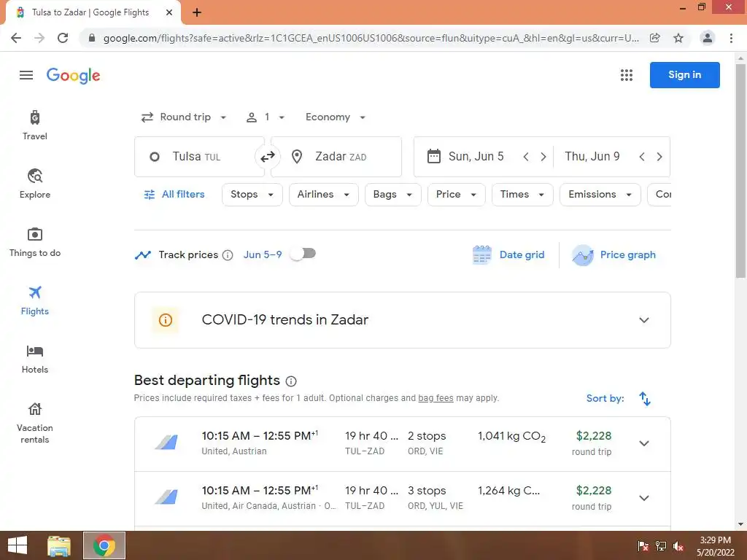Click the Jun 5–9 tracked dates text

coord(263,254)
